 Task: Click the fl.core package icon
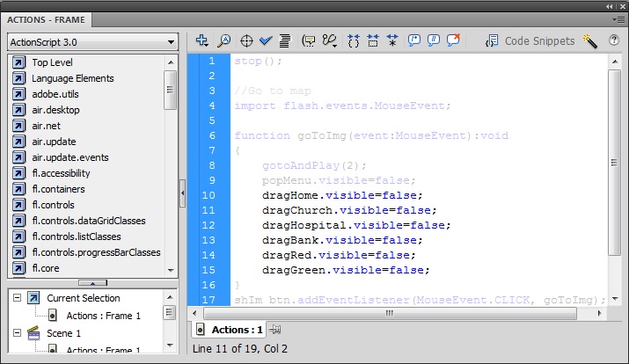(18, 268)
